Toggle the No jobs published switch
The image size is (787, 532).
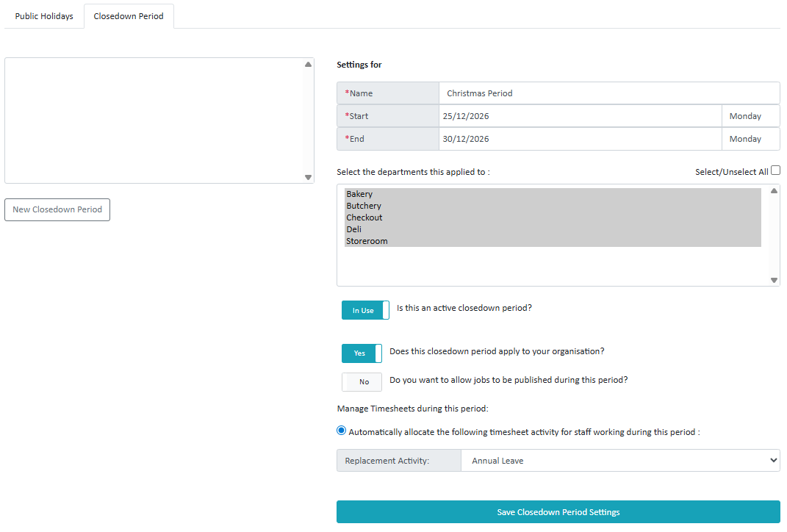[362, 382]
